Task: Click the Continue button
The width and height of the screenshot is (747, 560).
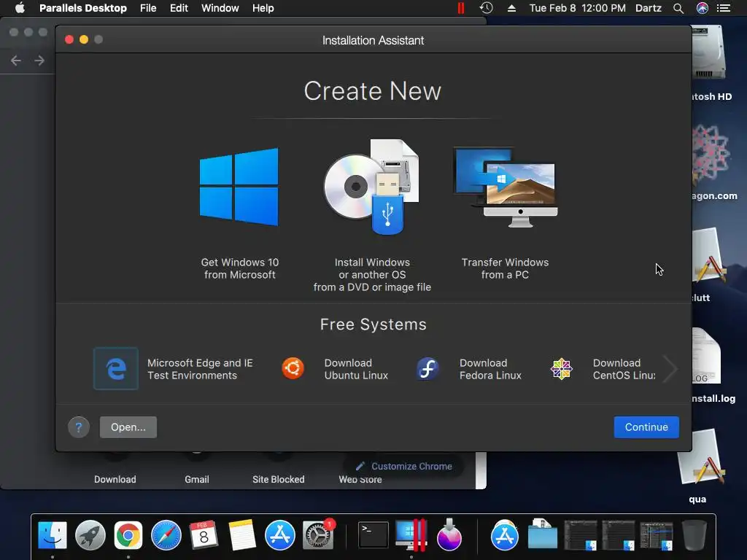Action: point(646,427)
